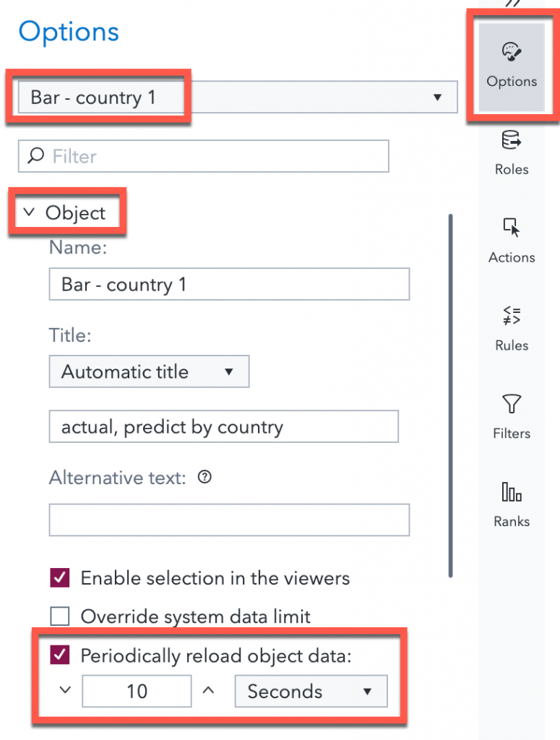Screen dimensions: 560x740
Task: Click the Options heading
Action: 69,32
